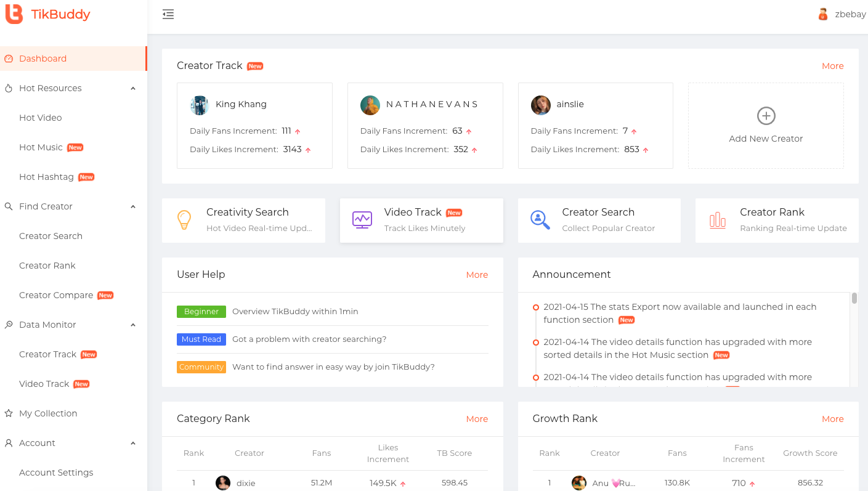The height and width of the screenshot is (491, 868).
Task: Click the My Collection star icon
Action: (9, 413)
